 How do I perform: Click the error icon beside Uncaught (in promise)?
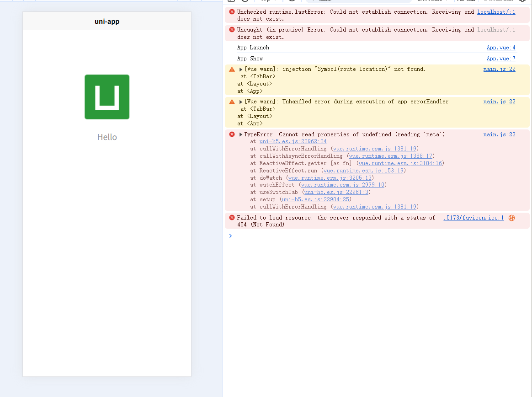232,30
